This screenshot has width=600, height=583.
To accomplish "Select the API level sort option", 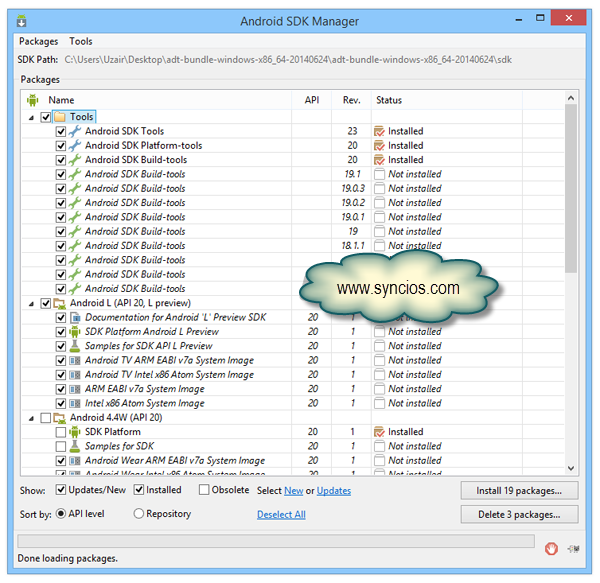I will (x=60, y=513).
